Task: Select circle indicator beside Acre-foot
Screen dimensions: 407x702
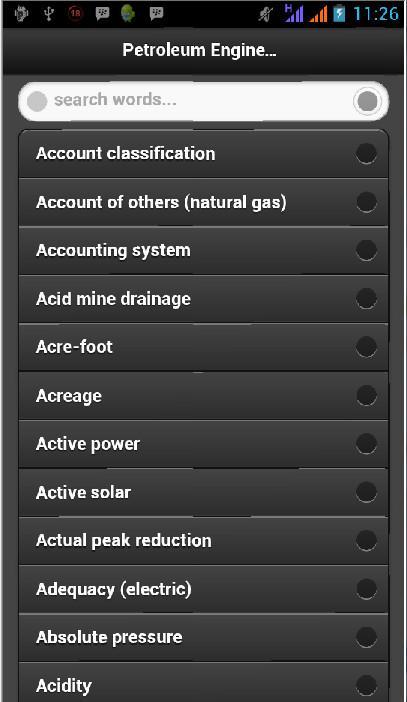Action: pyautogui.click(x=366, y=347)
